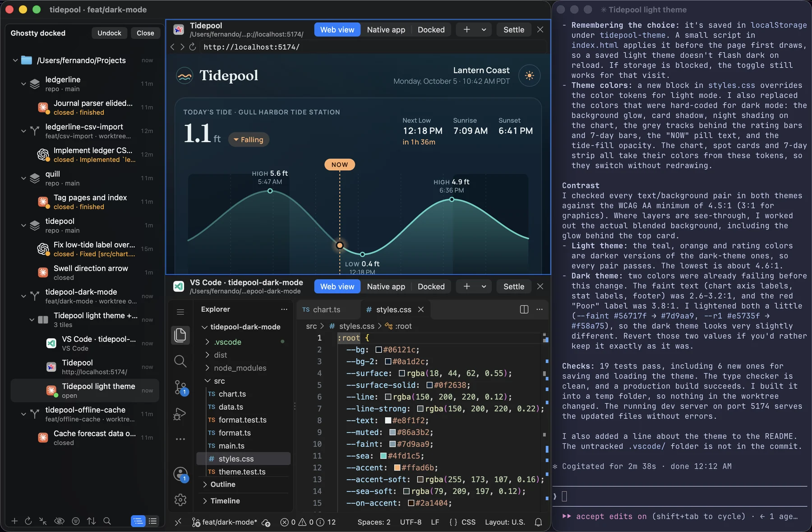This screenshot has height=532, width=812.
Task: Open the dropdown arrow next to plus in Tidepool tile
Action: click(x=484, y=30)
